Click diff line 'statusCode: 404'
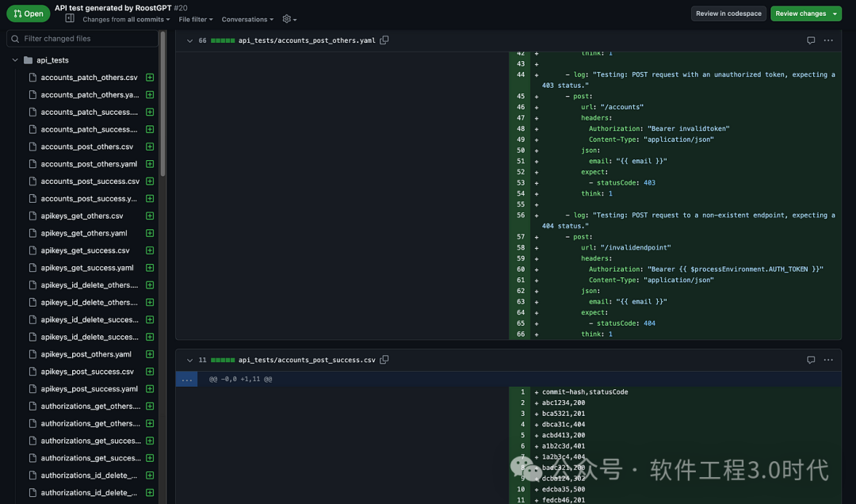 point(622,323)
